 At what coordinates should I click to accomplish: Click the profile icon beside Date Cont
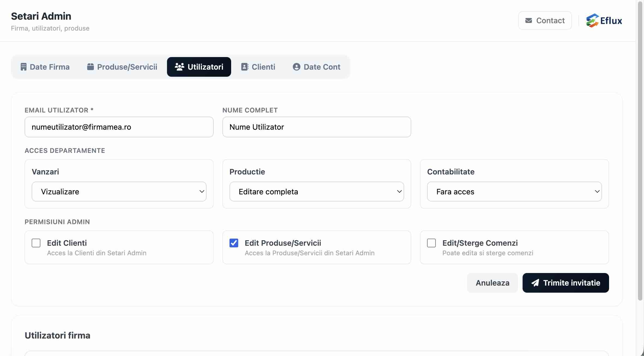(296, 67)
